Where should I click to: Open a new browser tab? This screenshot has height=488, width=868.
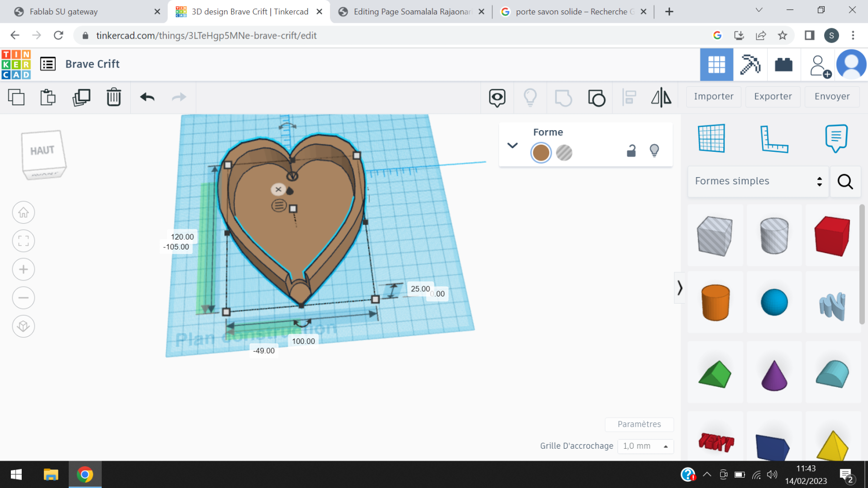point(669,11)
